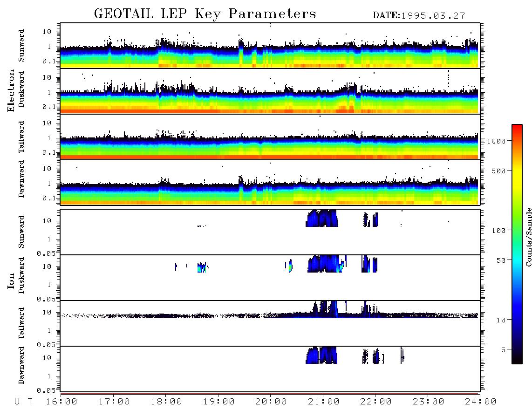Click the "0.05" label on Ion Dawnward axis

tap(46, 390)
